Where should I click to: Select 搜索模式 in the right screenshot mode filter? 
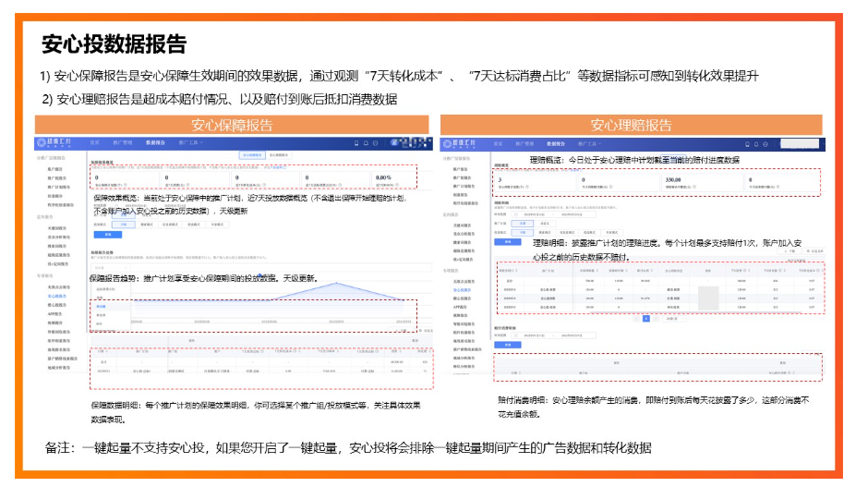point(545,233)
